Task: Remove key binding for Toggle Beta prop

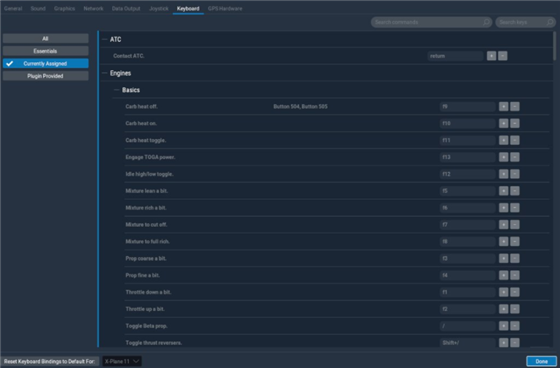Action: click(515, 326)
